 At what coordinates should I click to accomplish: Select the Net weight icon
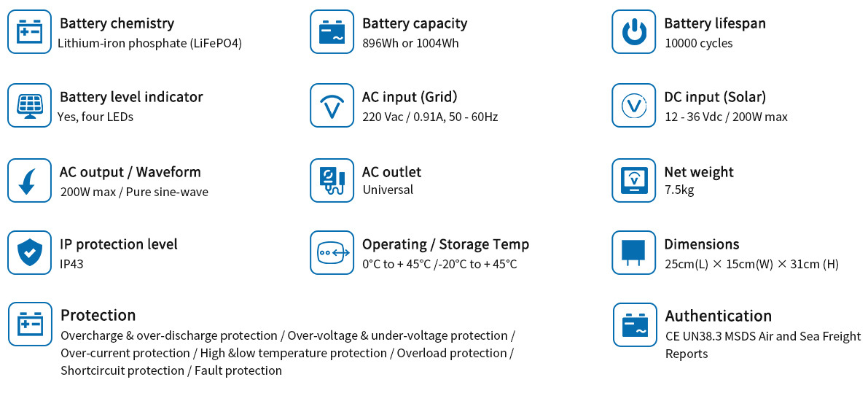point(634,180)
